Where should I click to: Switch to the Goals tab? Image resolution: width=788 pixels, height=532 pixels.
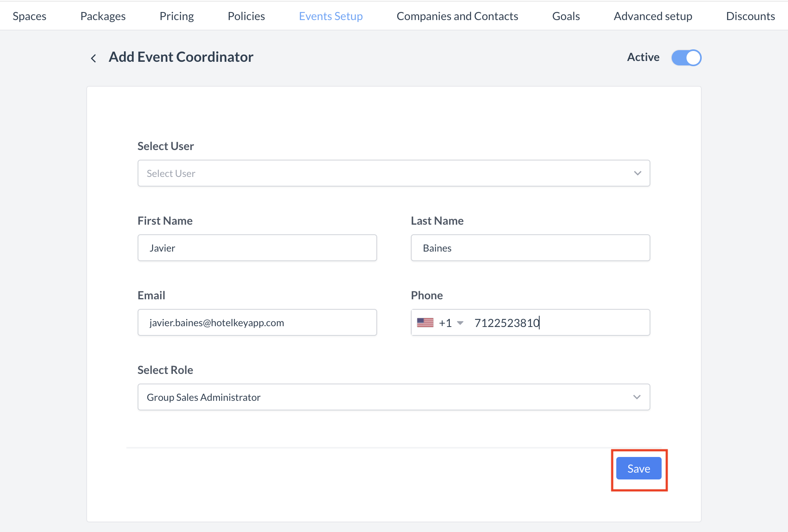pyautogui.click(x=566, y=16)
